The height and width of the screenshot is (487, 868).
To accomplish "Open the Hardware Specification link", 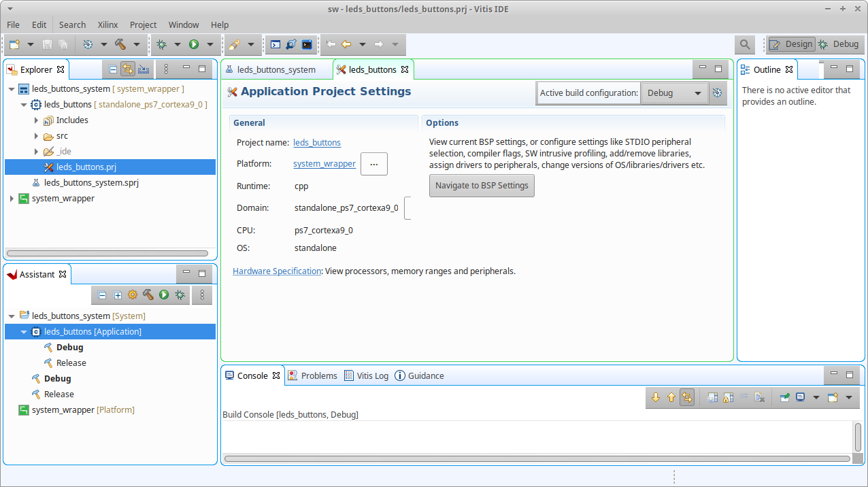I will 276,271.
